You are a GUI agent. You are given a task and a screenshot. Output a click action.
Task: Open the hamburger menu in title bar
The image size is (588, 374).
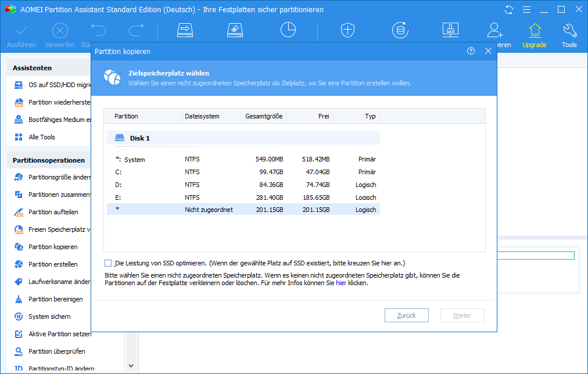tap(527, 10)
